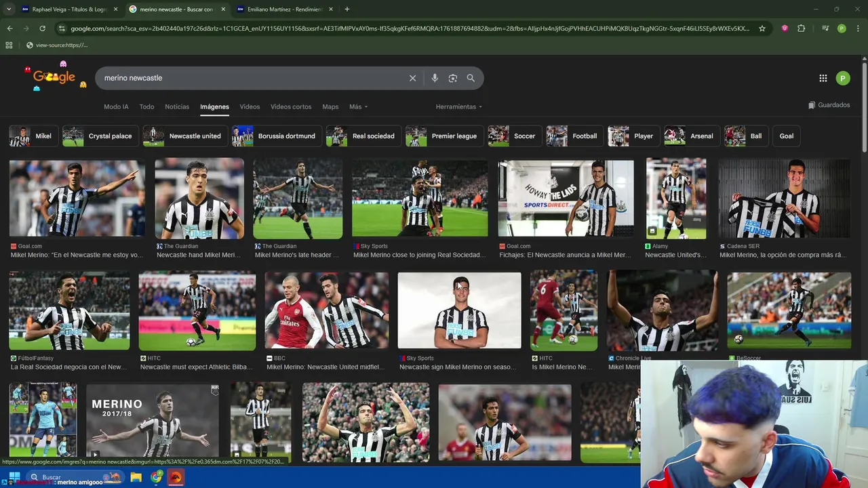Viewport: 868px width, 488px height.
Task: Bookmark this page with the star icon
Action: click(x=762, y=28)
